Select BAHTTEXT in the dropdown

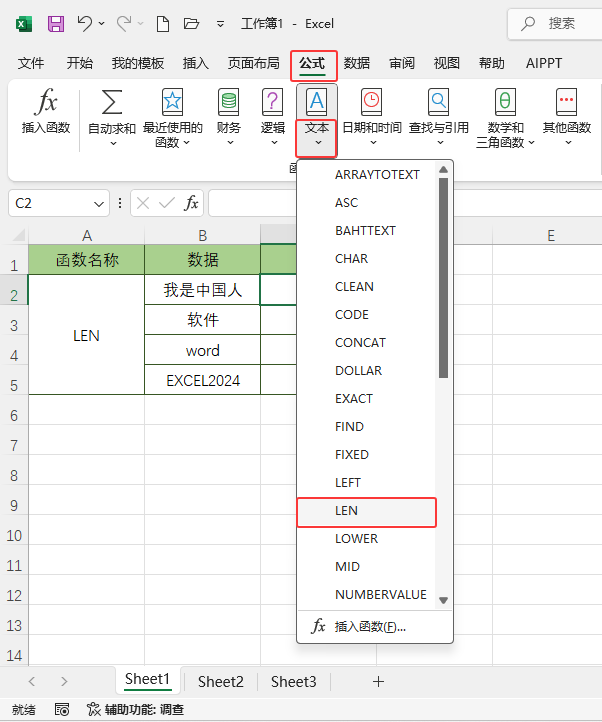point(367,231)
